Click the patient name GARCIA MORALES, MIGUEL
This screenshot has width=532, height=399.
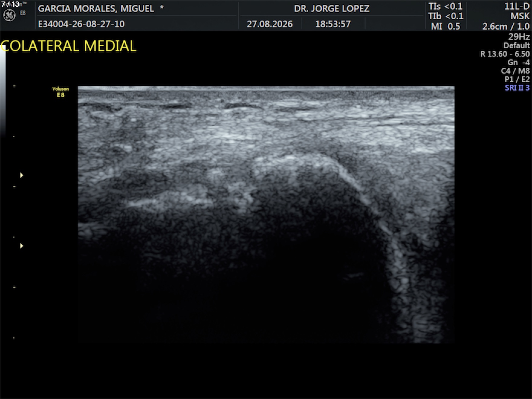pyautogui.click(x=96, y=8)
